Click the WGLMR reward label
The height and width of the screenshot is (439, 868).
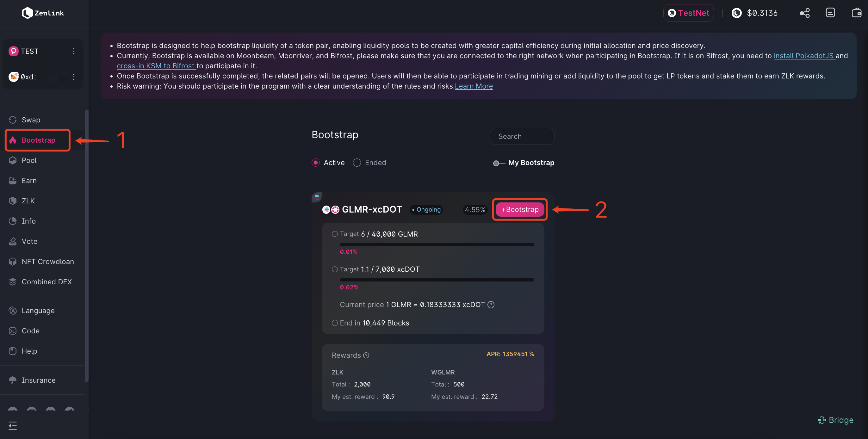[x=443, y=372]
